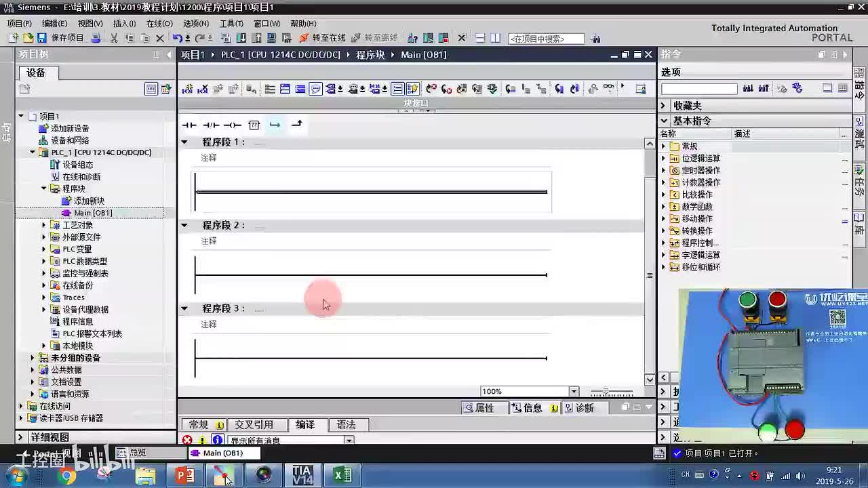Collapse the 程序段 3 network
The height and width of the screenshot is (488, 868).
tap(184, 308)
